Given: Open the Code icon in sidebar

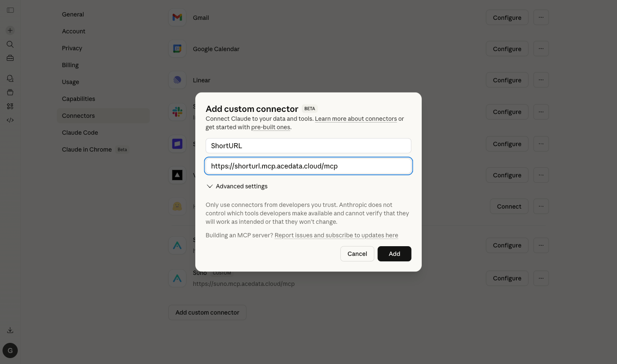Looking at the screenshot, I should [x=10, y=120].
